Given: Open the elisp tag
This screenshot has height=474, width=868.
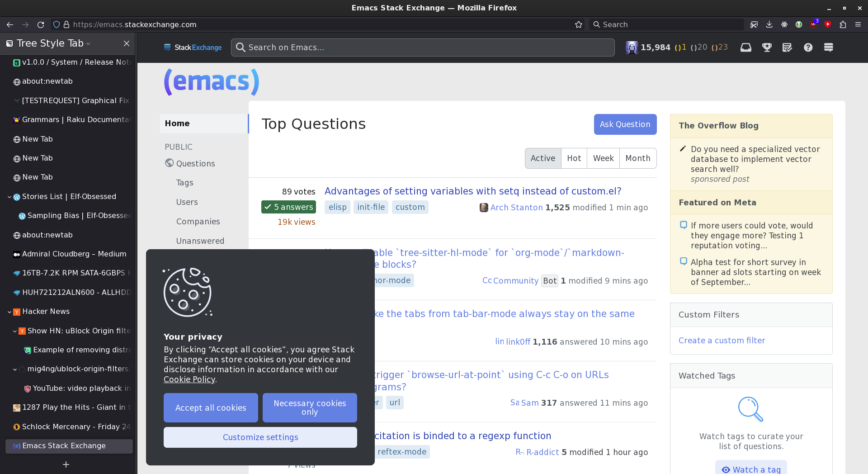Looking at the screenshot, I should coord(338,207).
